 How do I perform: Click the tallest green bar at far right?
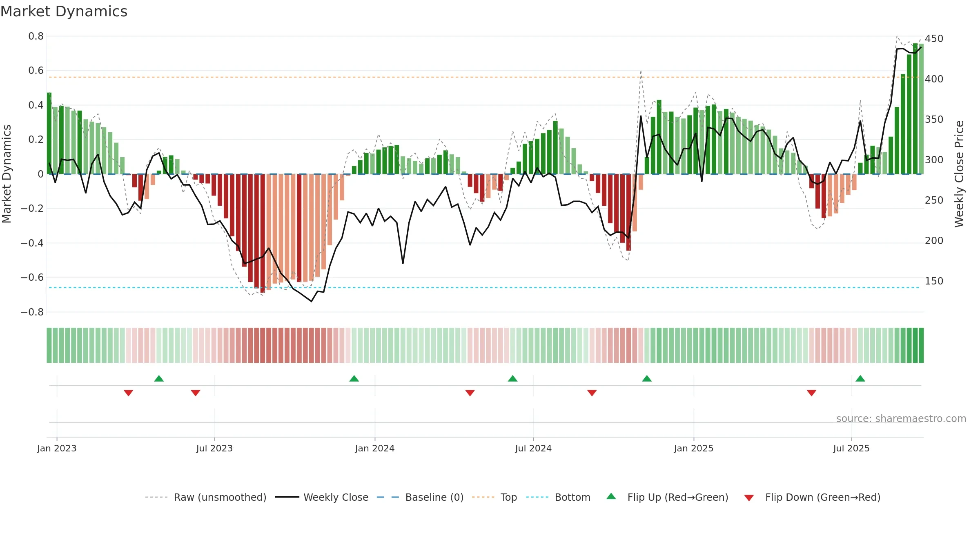coord(915,109)
